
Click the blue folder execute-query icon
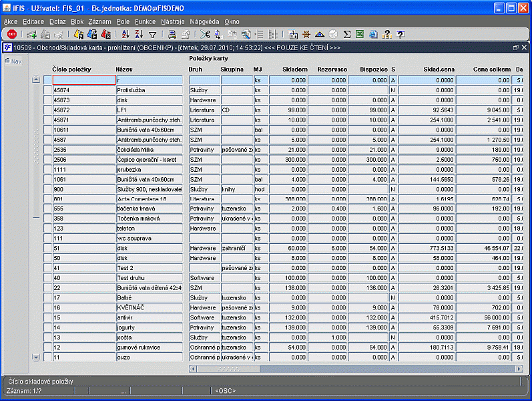tap(92, 34)
